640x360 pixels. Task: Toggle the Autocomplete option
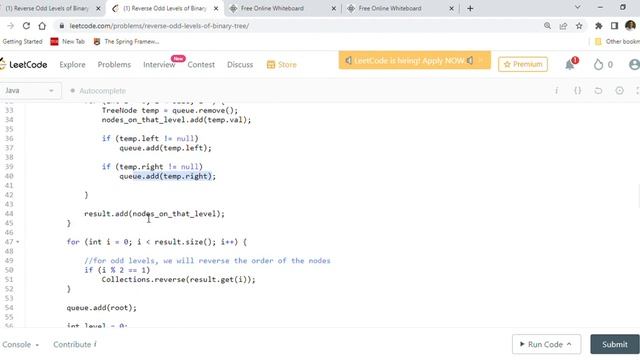coord(98,91)
